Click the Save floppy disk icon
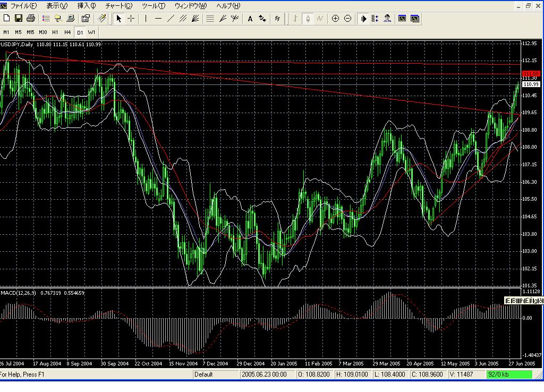This screenshot has height=392, width=544. point(19,19)
